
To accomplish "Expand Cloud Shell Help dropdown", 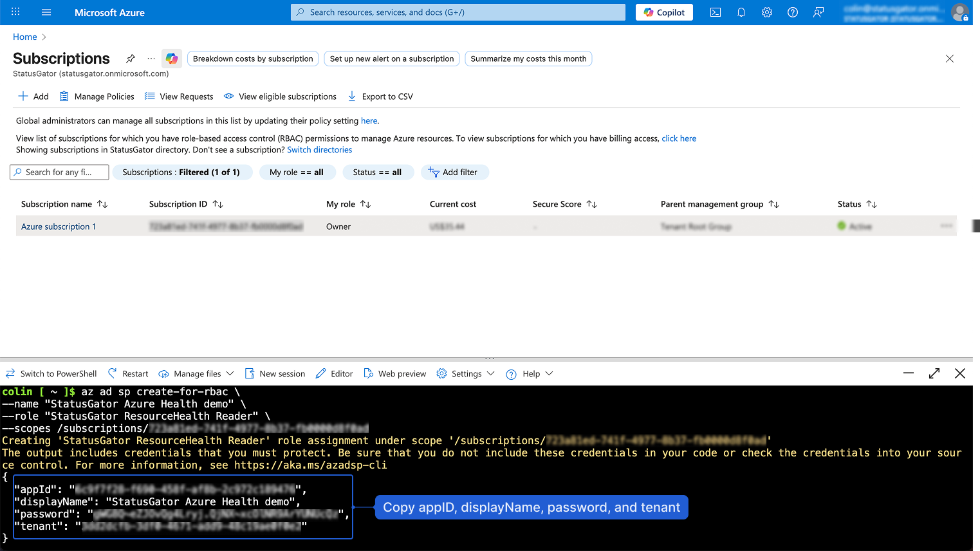I will 530,374.
